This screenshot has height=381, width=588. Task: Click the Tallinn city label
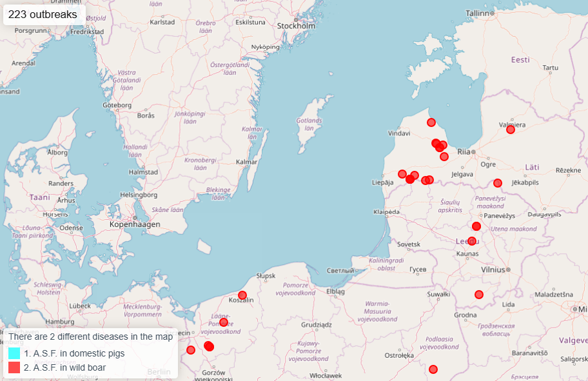pos(478,13)
